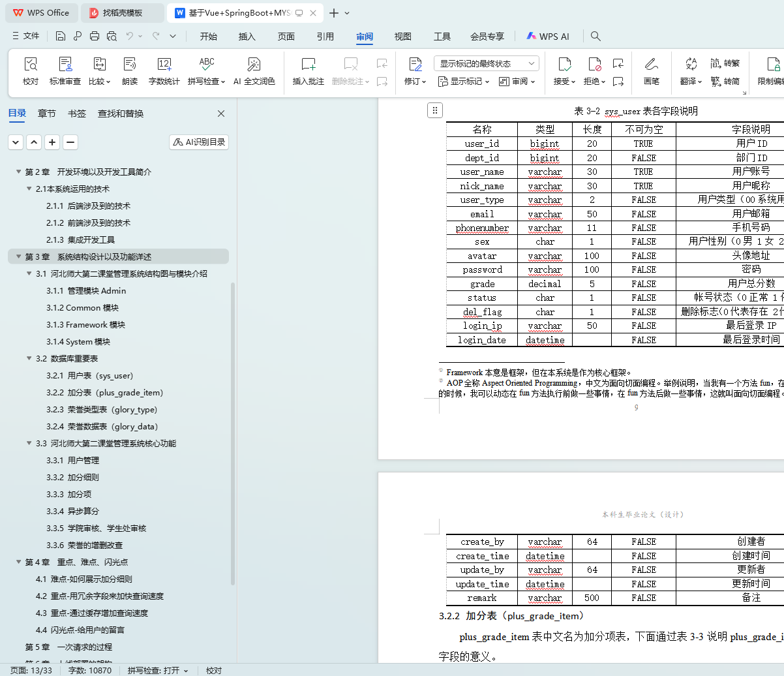
Task: Open 显示标记 dropdown
Action: (464, 82)
